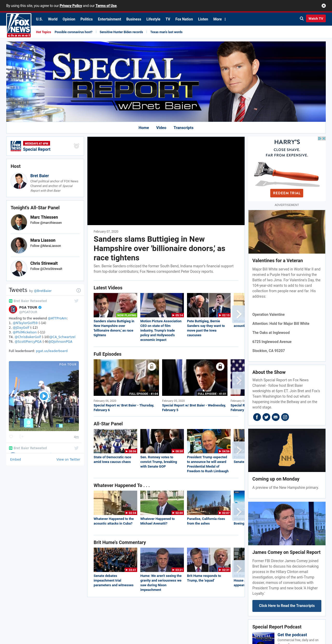Show next Full Episodes arrow
The height and width of the screenshot is (644, 332).
point(239,381)
